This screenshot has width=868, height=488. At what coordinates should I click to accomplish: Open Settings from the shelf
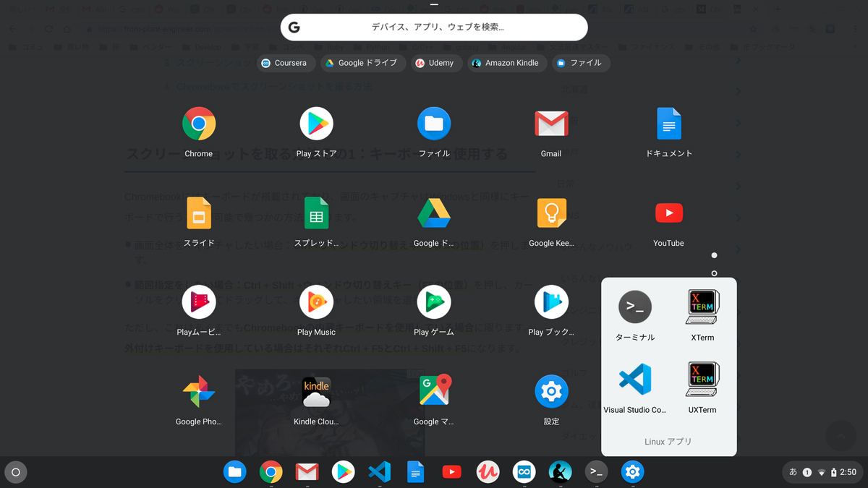(x=632, y=472)
